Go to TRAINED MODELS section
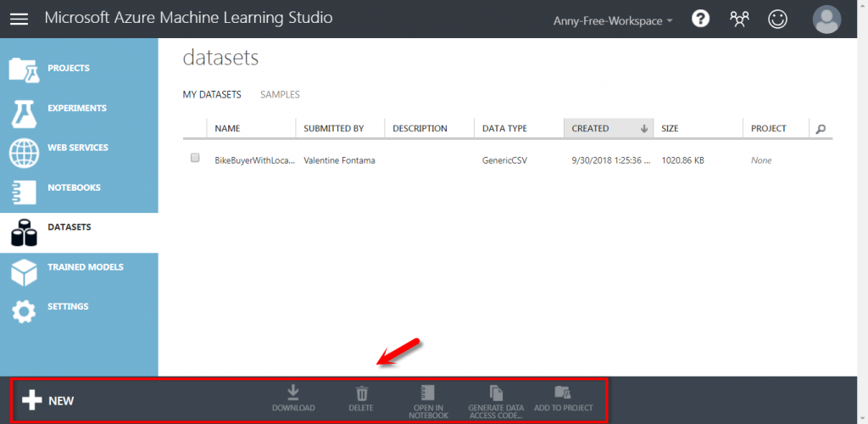 (86, 267)
